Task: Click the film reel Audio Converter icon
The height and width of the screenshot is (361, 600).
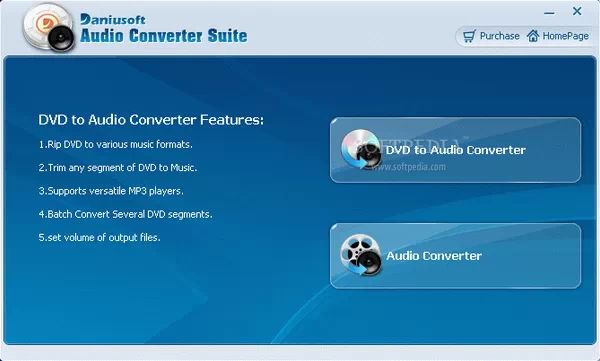Action: point(361,255)
